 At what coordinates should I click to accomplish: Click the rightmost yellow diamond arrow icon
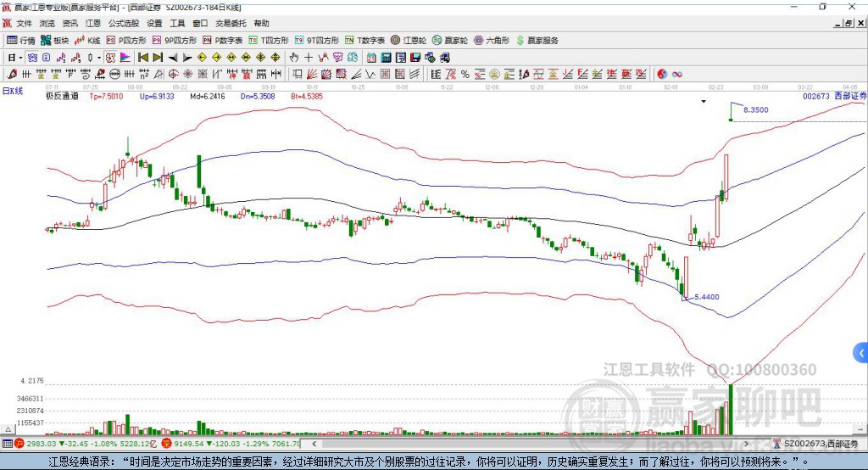tap(275, 58)
